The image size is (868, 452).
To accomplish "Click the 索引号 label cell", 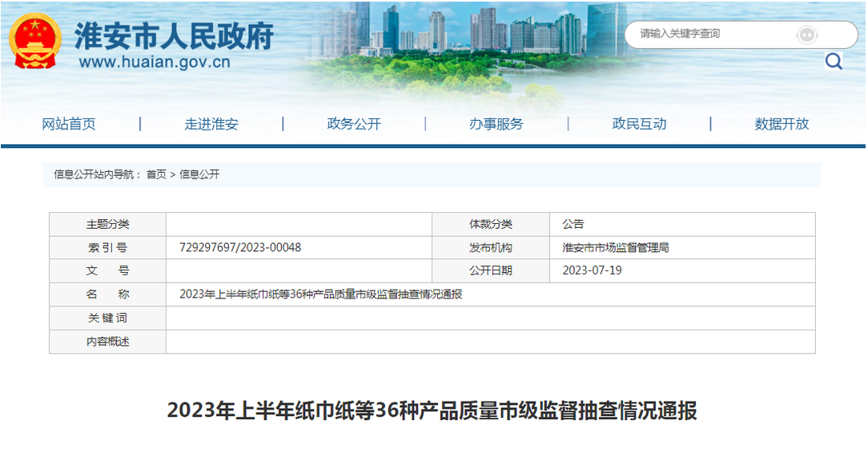I will pyautogui.click(x=107, y=247).
